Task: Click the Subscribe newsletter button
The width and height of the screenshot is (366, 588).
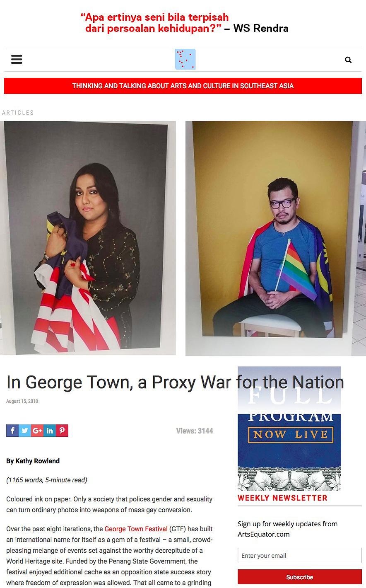Action: [x=300, y=577]
